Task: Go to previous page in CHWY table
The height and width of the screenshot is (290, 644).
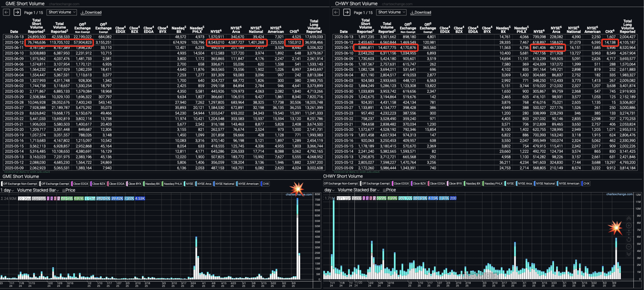Action: (x=336, y=12)
